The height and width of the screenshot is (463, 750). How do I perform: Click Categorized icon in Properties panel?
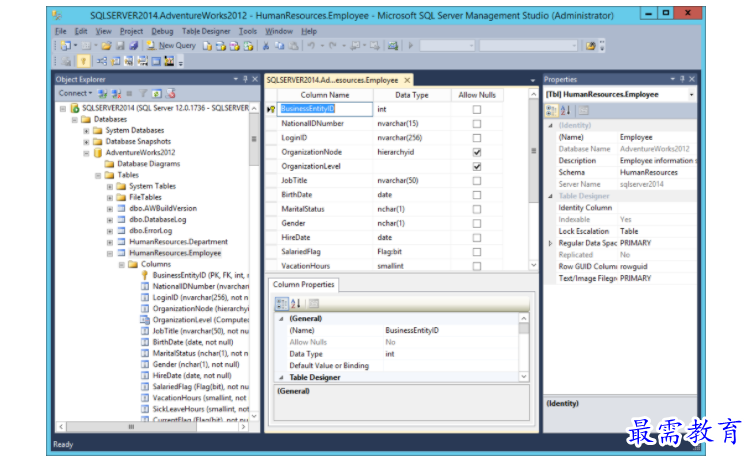551,111
